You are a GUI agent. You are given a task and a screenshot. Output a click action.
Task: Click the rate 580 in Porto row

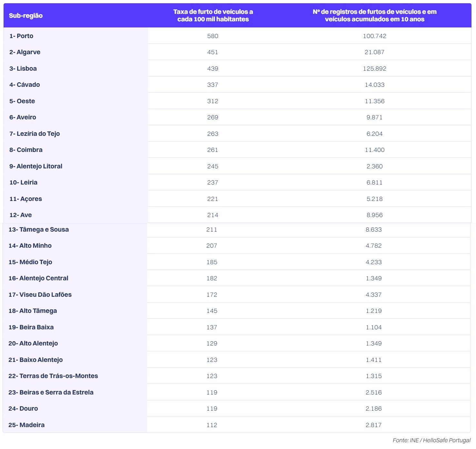point(213,36)
